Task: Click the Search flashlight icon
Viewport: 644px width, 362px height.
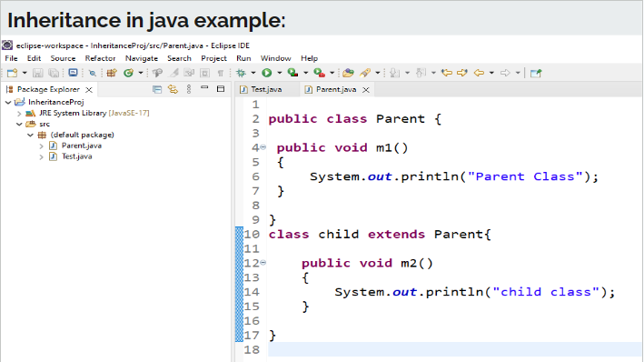Action: [x=365, y=74]
